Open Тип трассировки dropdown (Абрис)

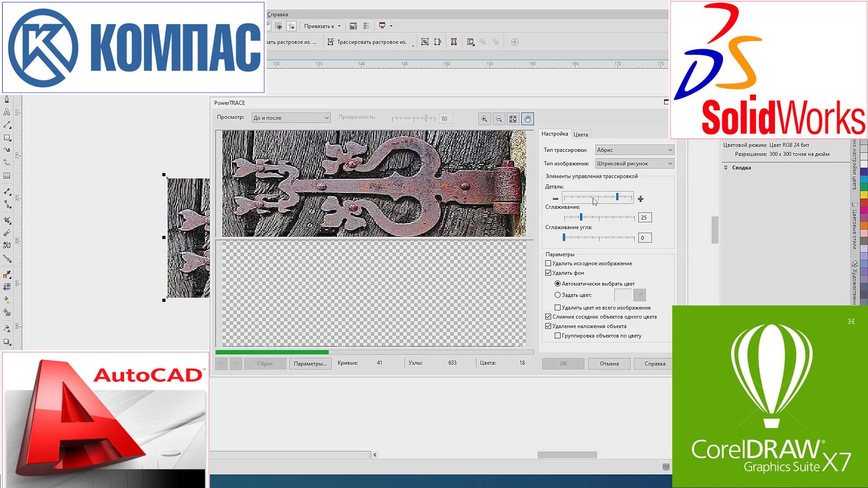tap(635, 150)
